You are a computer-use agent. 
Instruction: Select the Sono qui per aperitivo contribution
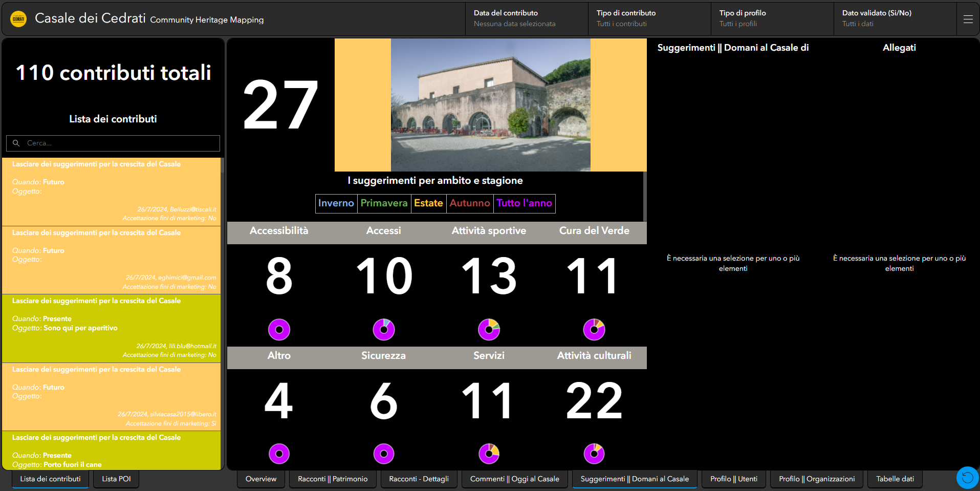pos(112,328)
